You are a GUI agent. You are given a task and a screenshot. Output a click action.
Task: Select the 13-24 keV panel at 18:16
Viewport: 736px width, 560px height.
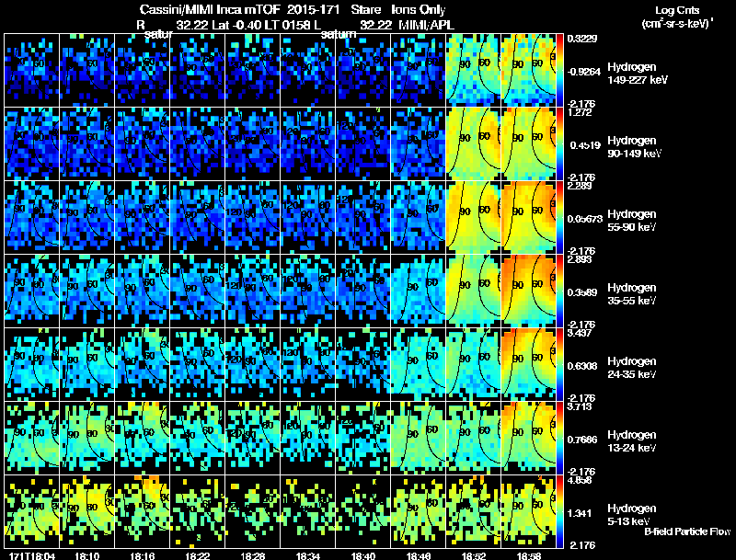point(143,438)
